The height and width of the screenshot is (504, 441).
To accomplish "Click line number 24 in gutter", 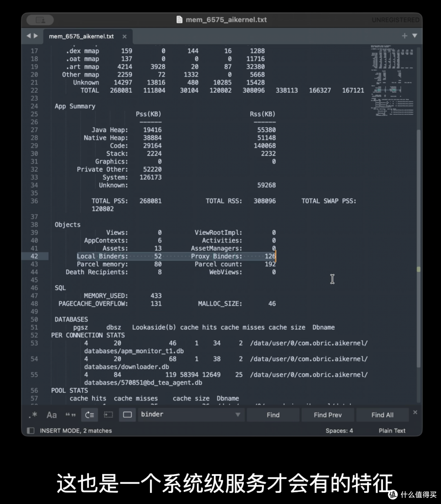I will click(34, 106).
